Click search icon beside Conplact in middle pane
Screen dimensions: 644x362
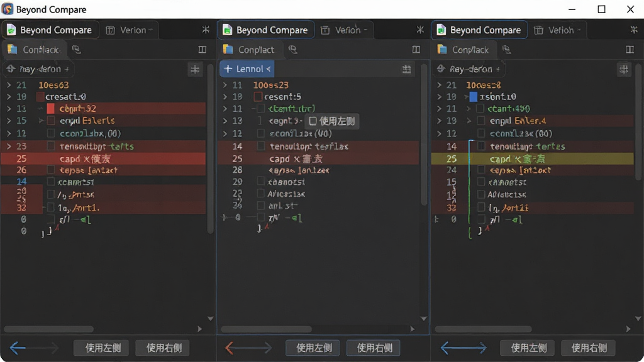[292, 50]
